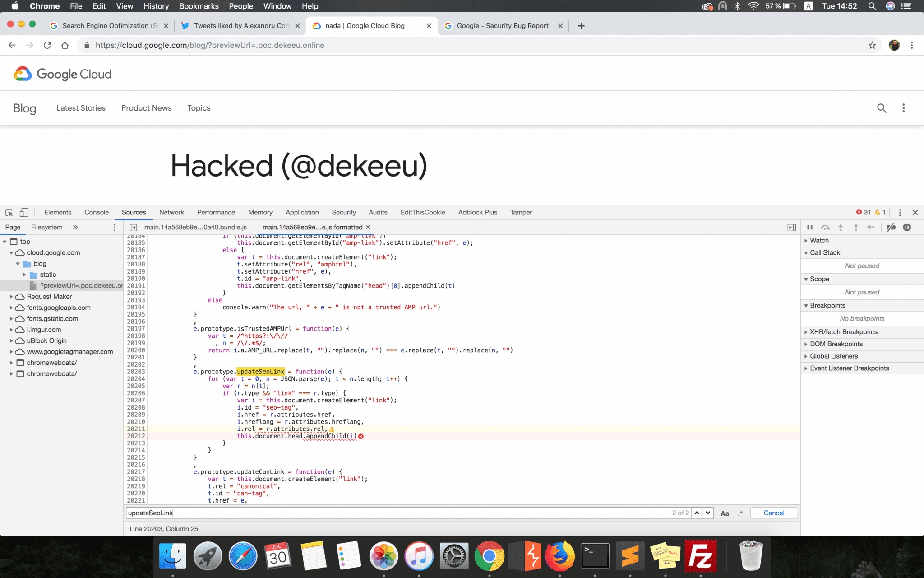Image resolution: width=924 pixels, height=578 pixels.
Task: Click the step over next function icon
Action: pyautogui.click(x=825, y=228)
